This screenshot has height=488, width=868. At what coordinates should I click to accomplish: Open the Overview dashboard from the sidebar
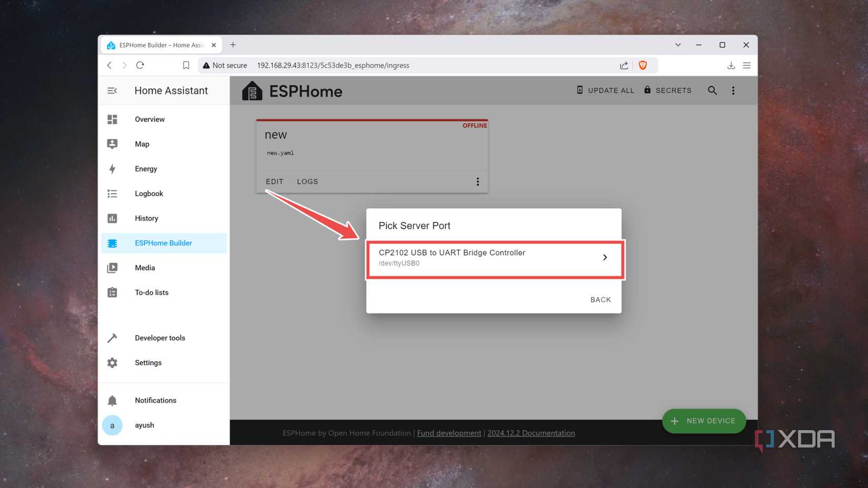pos(149,119)
